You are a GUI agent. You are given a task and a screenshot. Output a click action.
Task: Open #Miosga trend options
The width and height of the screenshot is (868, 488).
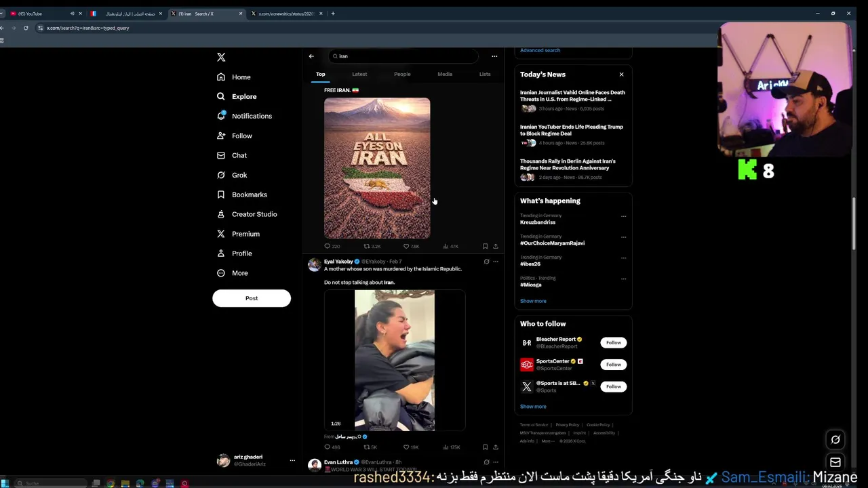[x=623, y=279]
